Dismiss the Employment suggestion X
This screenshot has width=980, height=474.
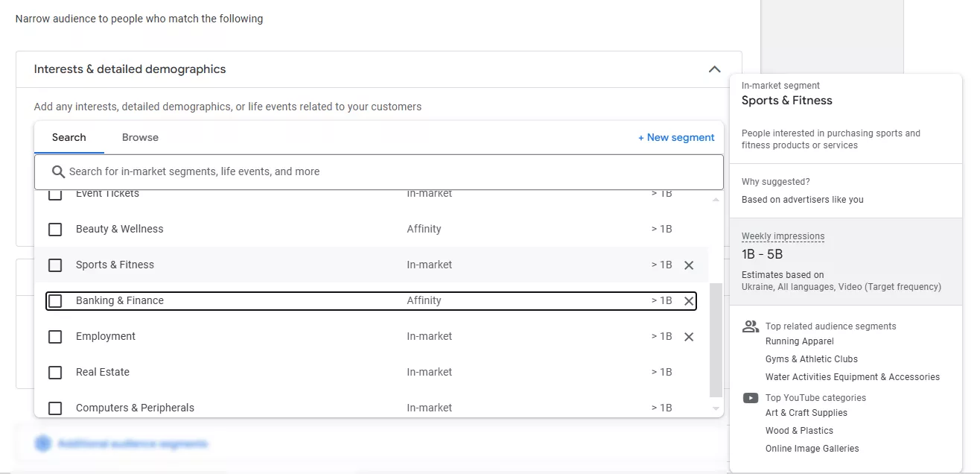pyautogui.click(x=689, y=337)
